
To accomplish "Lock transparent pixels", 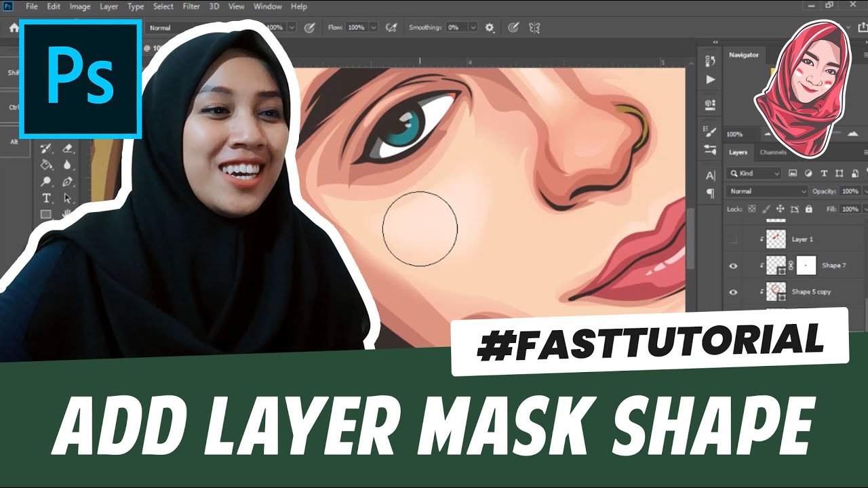I will click(752, 209).
